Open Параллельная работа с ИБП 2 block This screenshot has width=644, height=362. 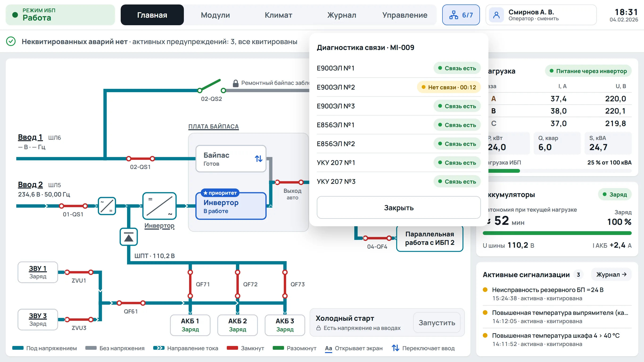(430, 238)
